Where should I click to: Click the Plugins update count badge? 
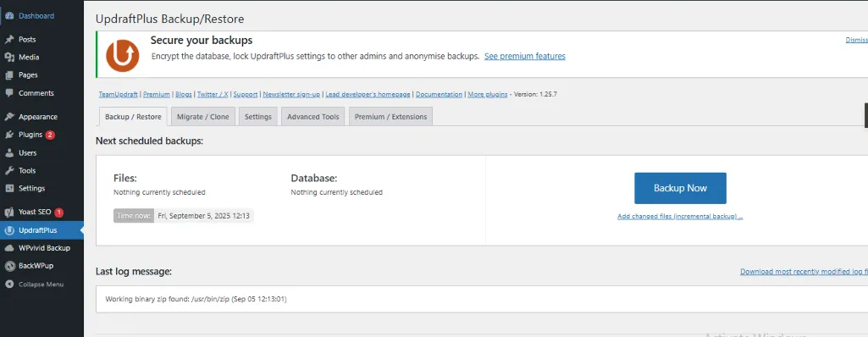click(x=50, y=135)
